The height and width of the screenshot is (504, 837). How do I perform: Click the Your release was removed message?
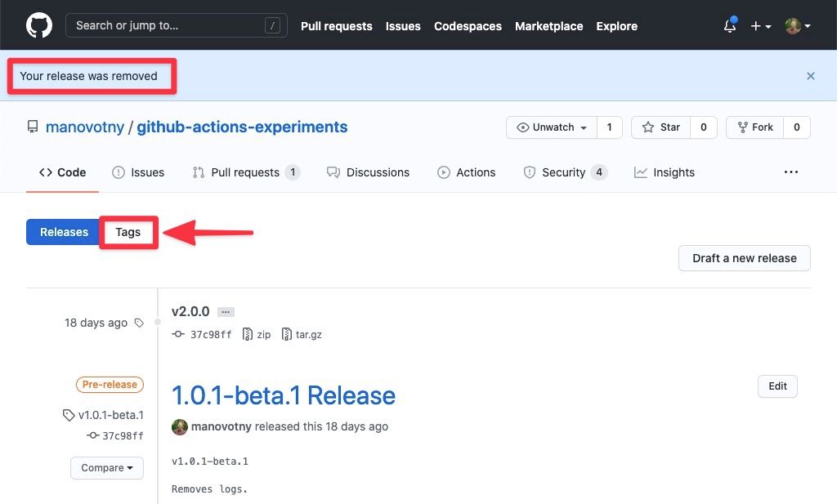pos(88,76)
